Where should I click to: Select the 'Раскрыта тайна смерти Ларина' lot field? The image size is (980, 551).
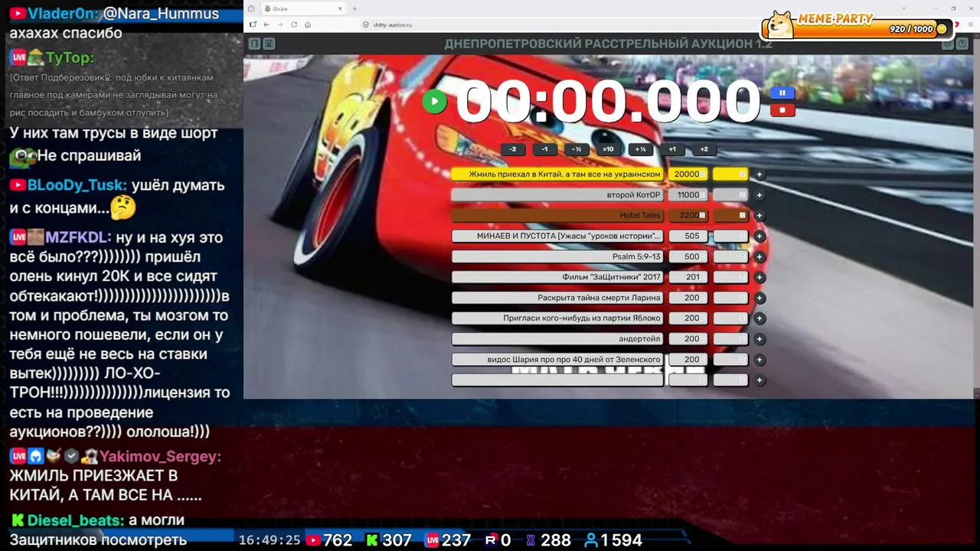pyautogui.click(x=557, y=298)
